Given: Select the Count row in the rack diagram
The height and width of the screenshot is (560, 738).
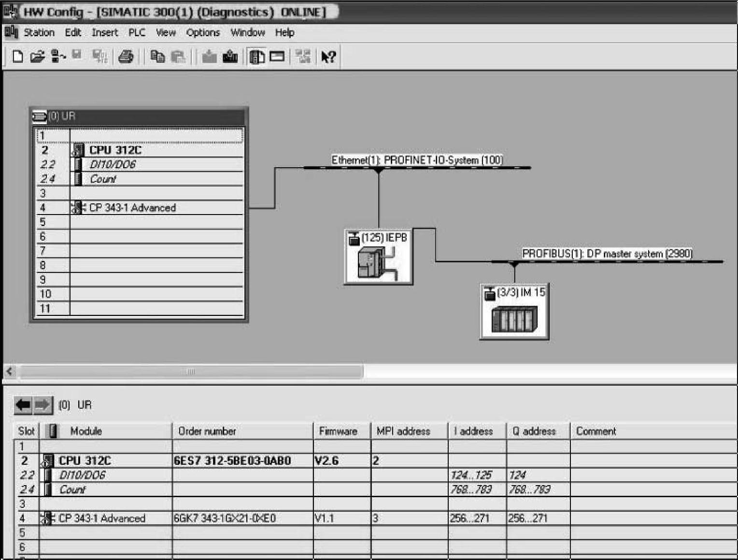Looking at the screenshot, I should tap(140, 179).
